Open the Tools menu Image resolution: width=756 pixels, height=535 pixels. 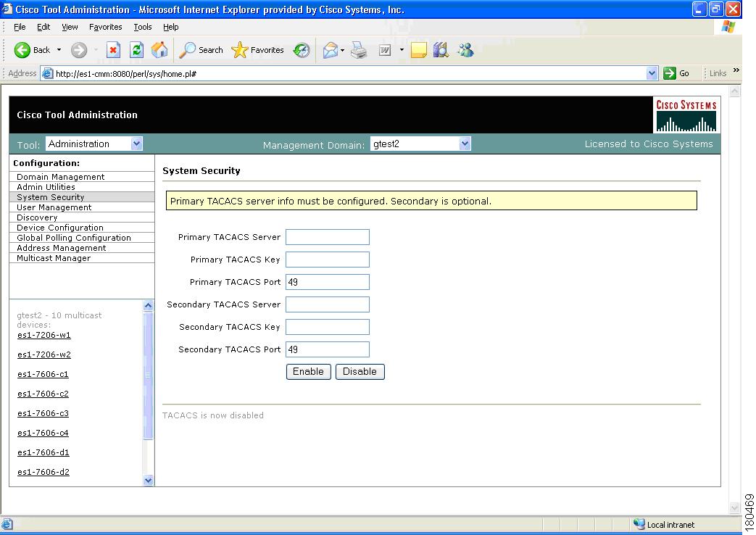click(143, 27)
